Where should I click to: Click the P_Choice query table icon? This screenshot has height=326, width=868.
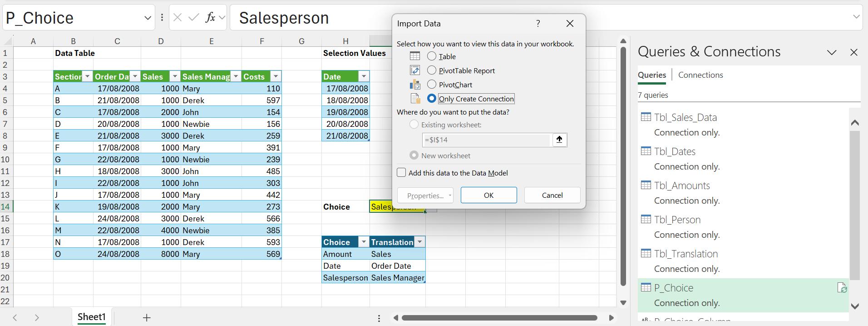click(x=646, y=287)
